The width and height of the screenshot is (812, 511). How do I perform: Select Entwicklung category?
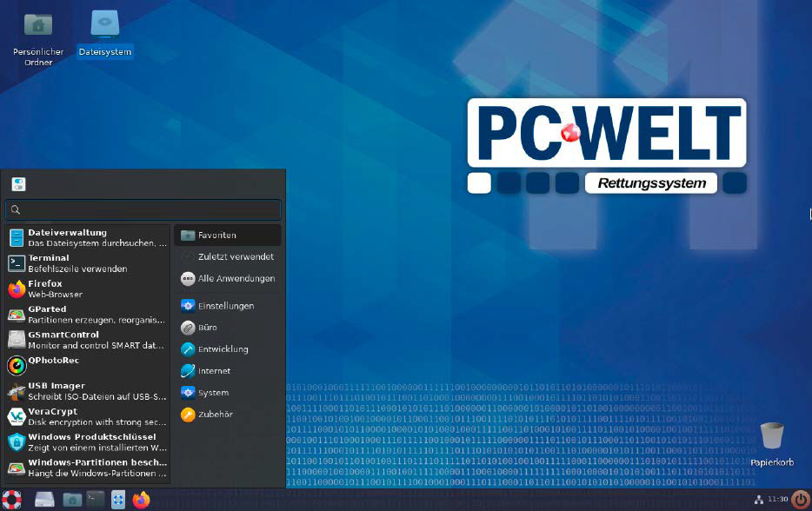pyautogui.click(x=228, y=349)
